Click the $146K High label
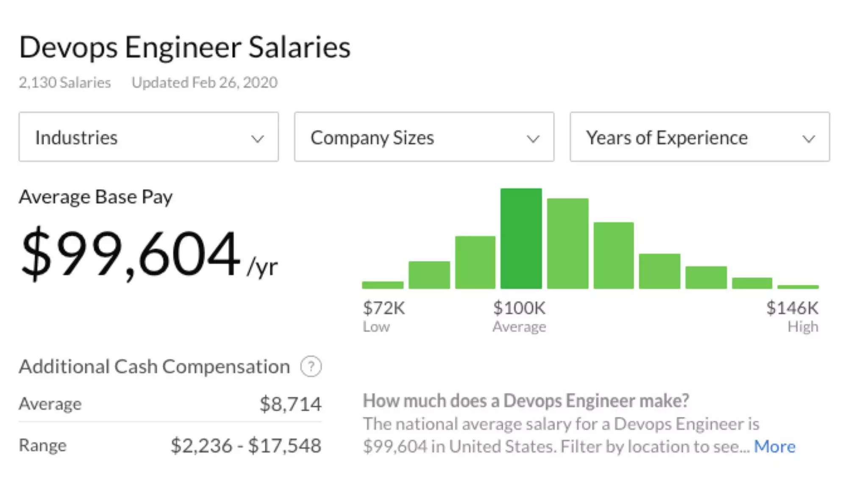This screenshot has height=488, width=868. [792, 316]
